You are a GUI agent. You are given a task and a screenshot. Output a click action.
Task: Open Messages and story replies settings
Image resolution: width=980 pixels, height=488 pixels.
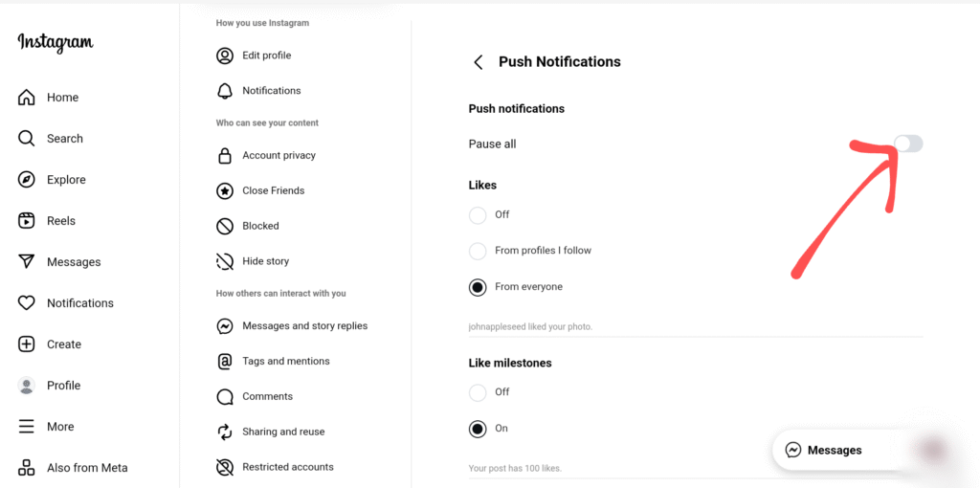click(303, 326)
